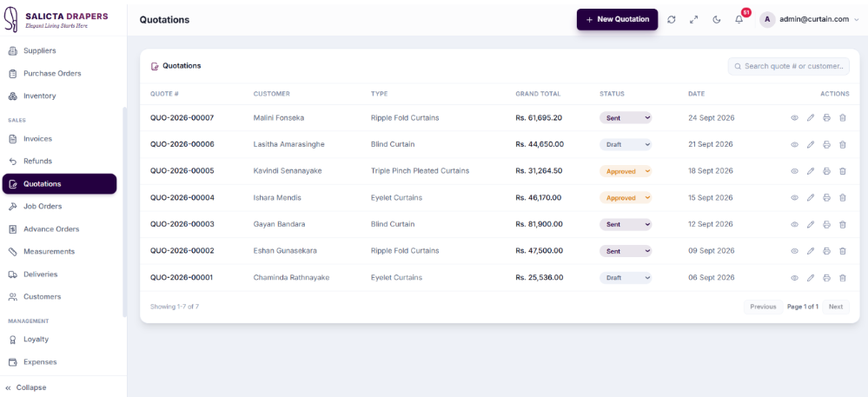Print Gayan Bandara's quotation
This screenshot has height=397, width=868.
[826, 224]
